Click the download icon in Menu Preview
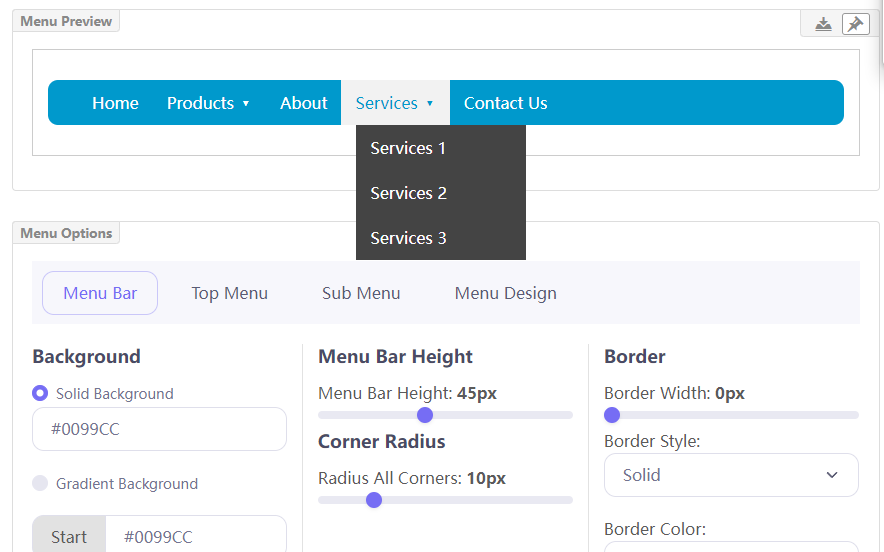 (x=823, y=24)
